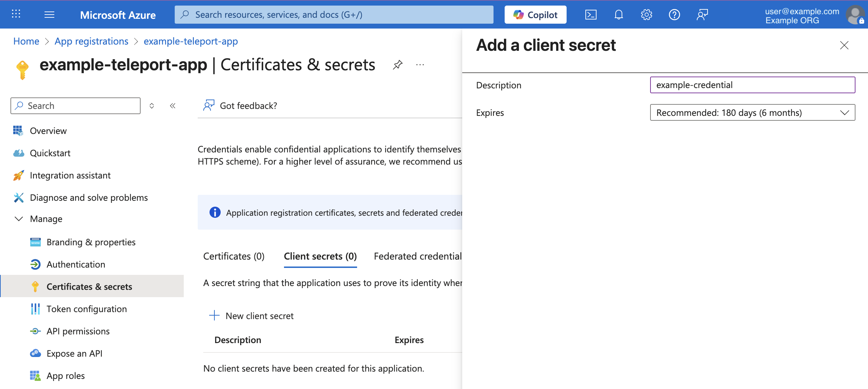Open the feedback person icon

tap(702, 14)
